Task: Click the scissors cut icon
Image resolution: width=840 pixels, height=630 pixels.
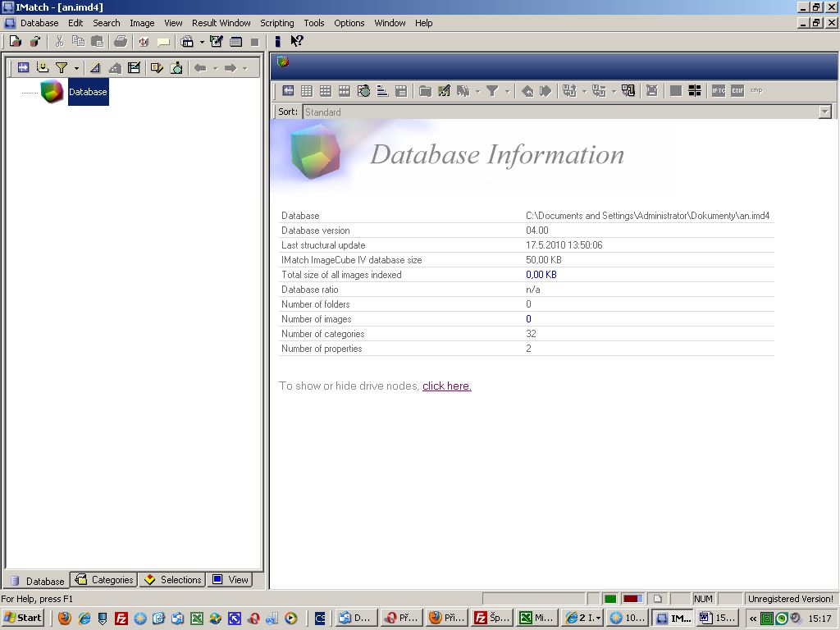Action: [59, 42]
